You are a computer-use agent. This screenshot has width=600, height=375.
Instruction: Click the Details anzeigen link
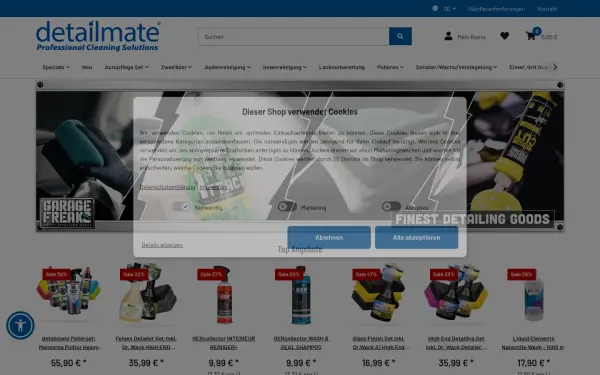tap(162, 245)
